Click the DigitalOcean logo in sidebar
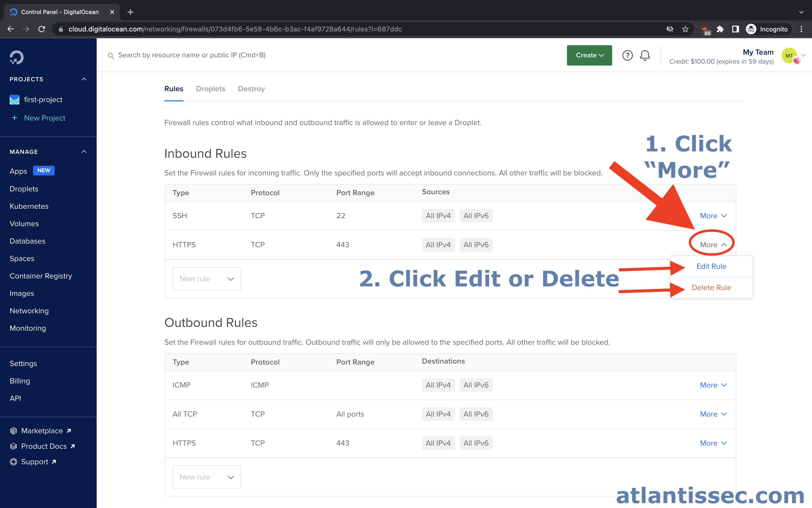 tap(16, 57)
